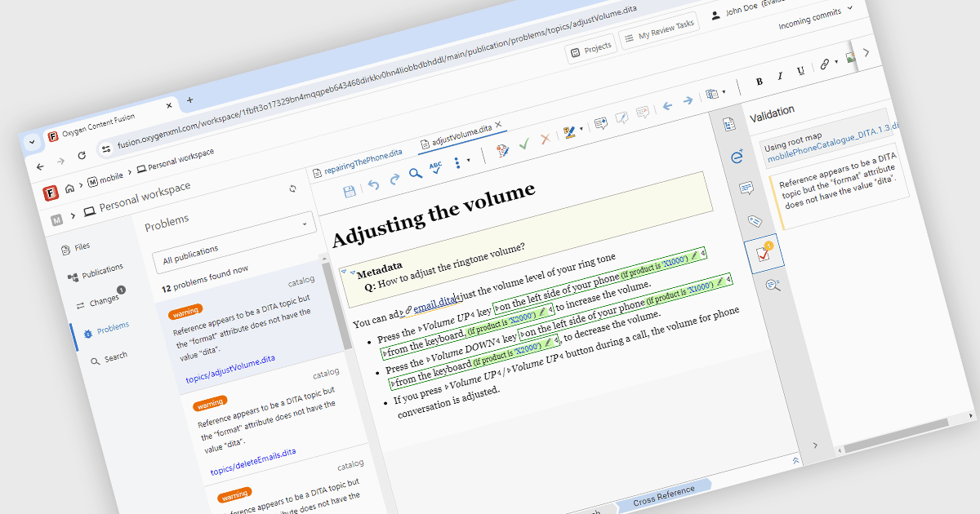Run the ABC spell check
This screenshot has height=514, width=980.
coord(436,167)
